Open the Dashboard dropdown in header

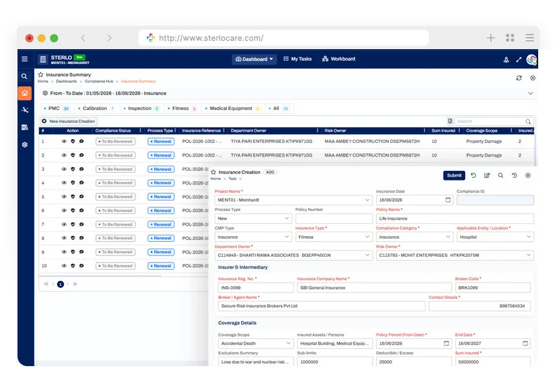[254, 59]
